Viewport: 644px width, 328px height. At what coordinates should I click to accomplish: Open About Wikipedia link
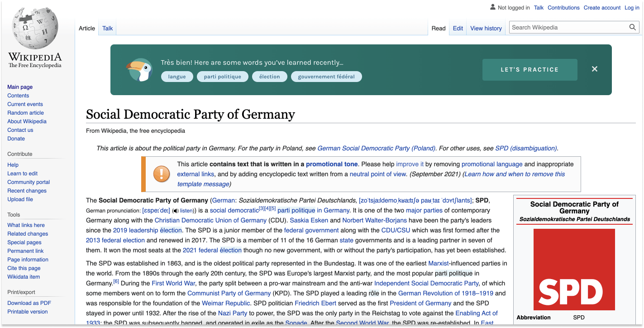tap(27, 121)
